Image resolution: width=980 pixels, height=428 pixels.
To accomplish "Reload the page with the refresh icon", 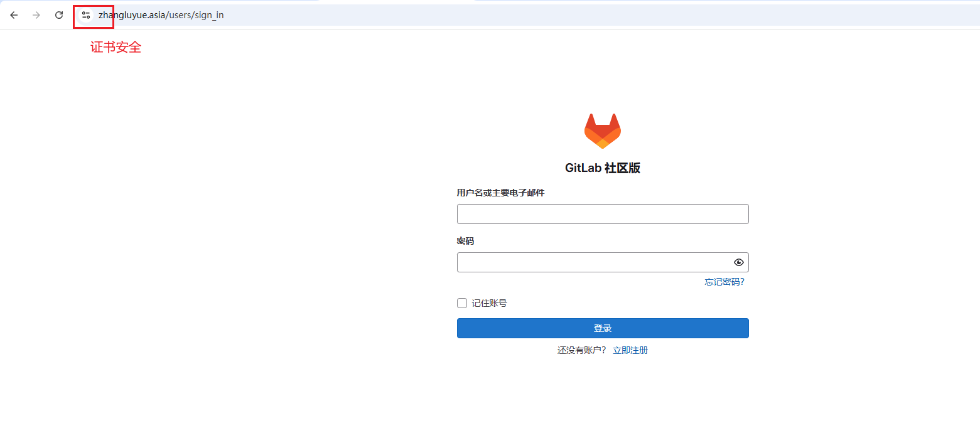I will pyautogui.click(x=59, y=15).
